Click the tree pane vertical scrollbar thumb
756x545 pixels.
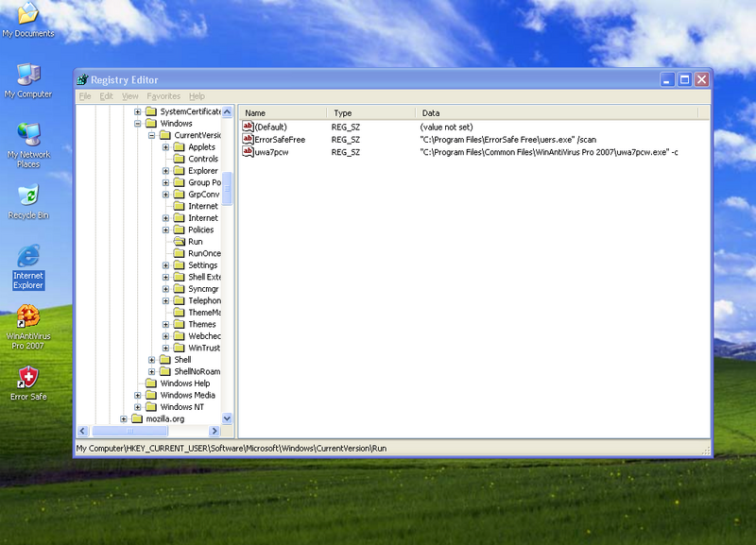coord(227,188)
